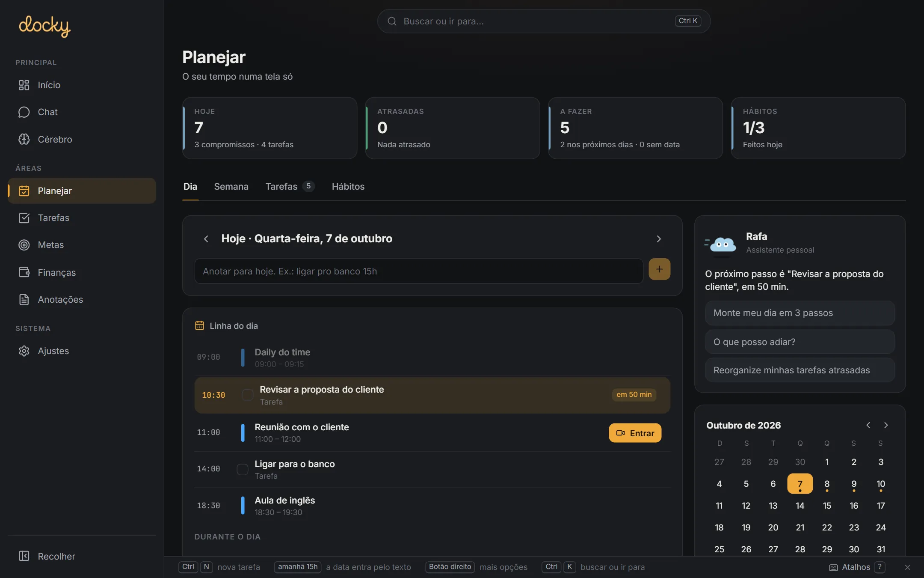Click the Chat bubble icon in sidebar
Viewport: 924px width, 578px height.
click(24, 112)
